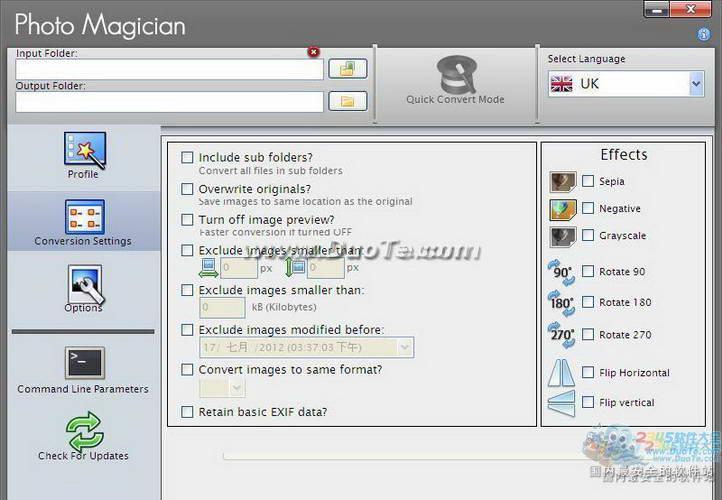Check Exclude images smaller than kB option
Image resolution: width=722 pixels, height=500 pixels.
[187, 290]
